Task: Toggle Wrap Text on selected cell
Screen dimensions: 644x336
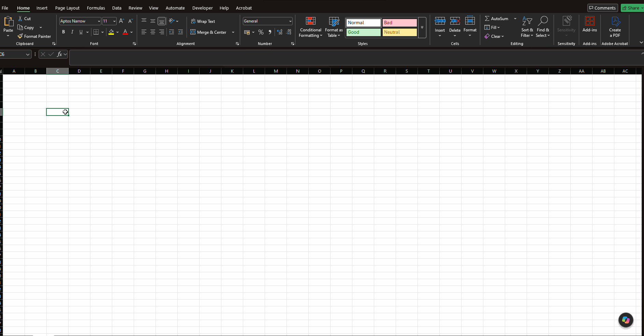Action: point(203,21)
